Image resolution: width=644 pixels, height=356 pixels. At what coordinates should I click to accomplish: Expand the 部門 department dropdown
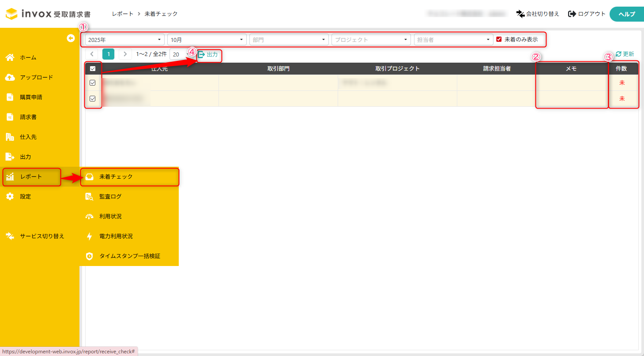(x=289, y=39)
